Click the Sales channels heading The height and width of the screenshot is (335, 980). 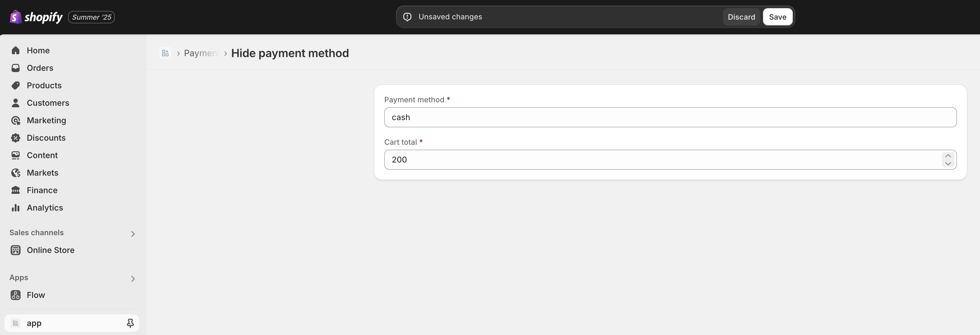(36, 233)
